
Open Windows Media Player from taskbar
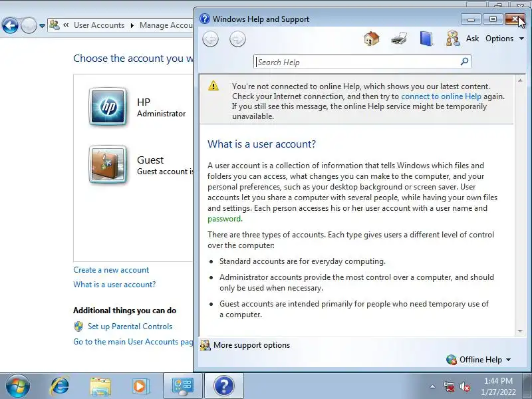140,386
